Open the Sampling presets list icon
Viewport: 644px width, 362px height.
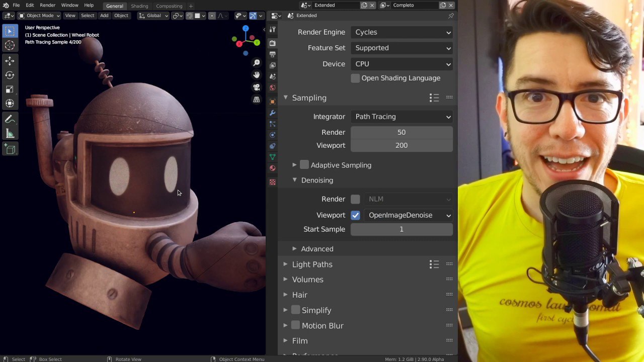point(434,98)
